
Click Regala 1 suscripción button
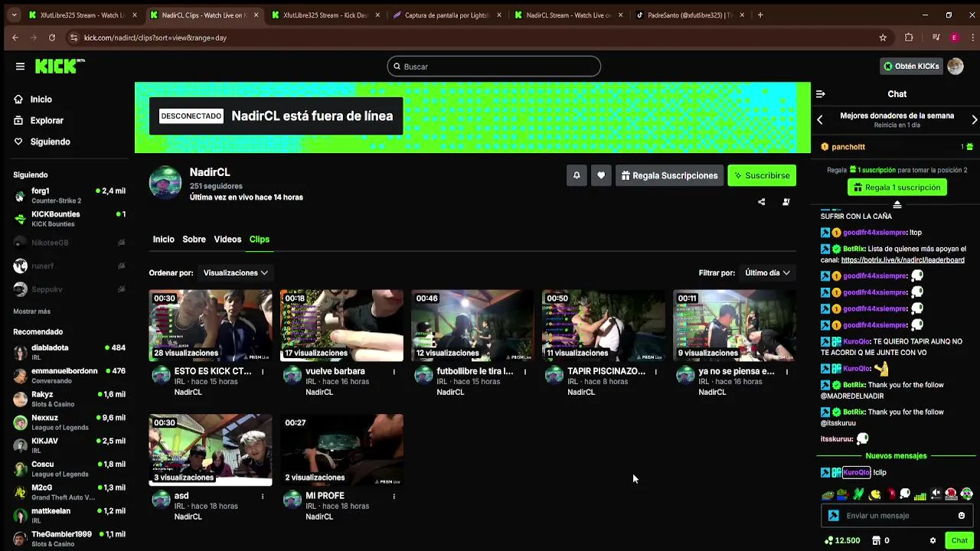[x=897, y=187]
